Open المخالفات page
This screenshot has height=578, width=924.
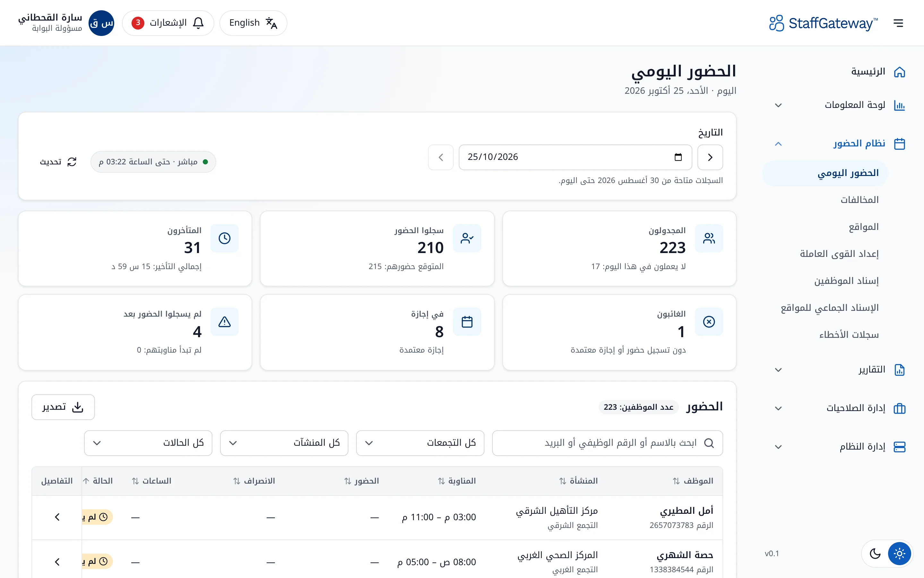click(x=859, y=200)
